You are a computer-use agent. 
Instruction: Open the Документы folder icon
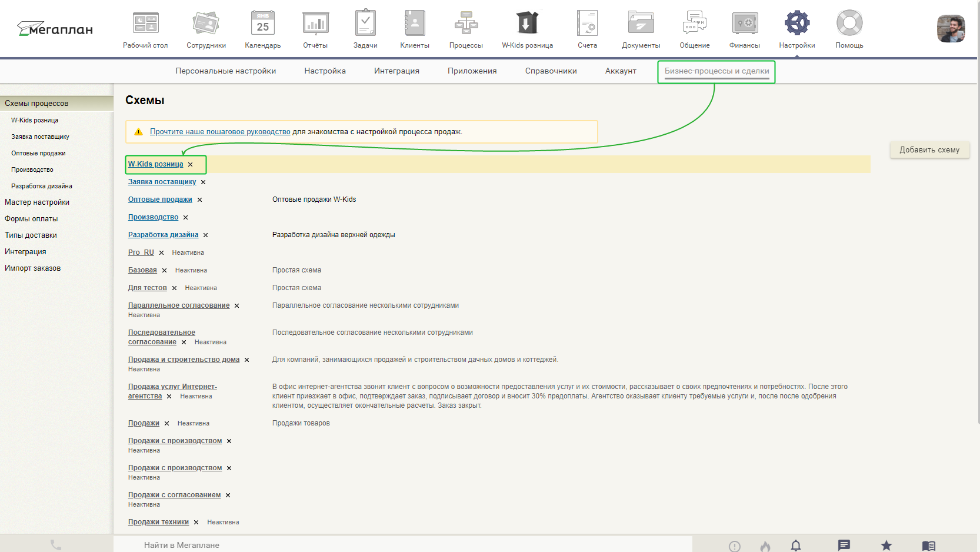click(641, 24)
